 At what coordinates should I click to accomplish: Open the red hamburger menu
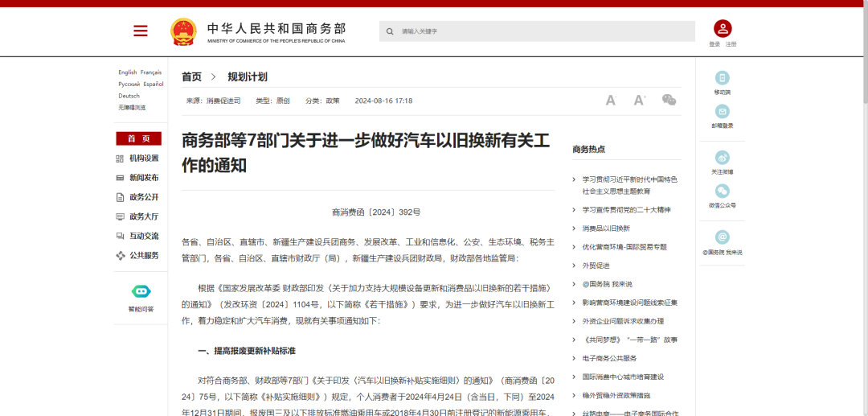click(141, 31)
